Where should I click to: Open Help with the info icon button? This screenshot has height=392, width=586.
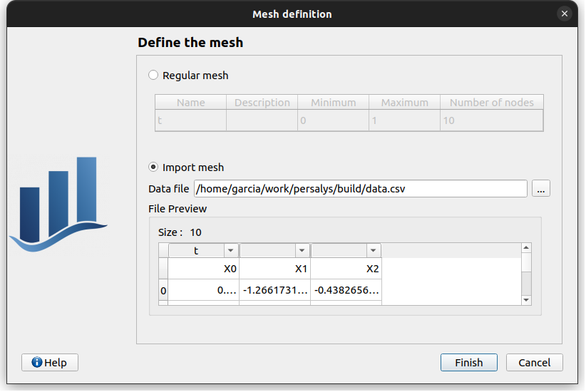pyautogui.click(x=50, y=362)
